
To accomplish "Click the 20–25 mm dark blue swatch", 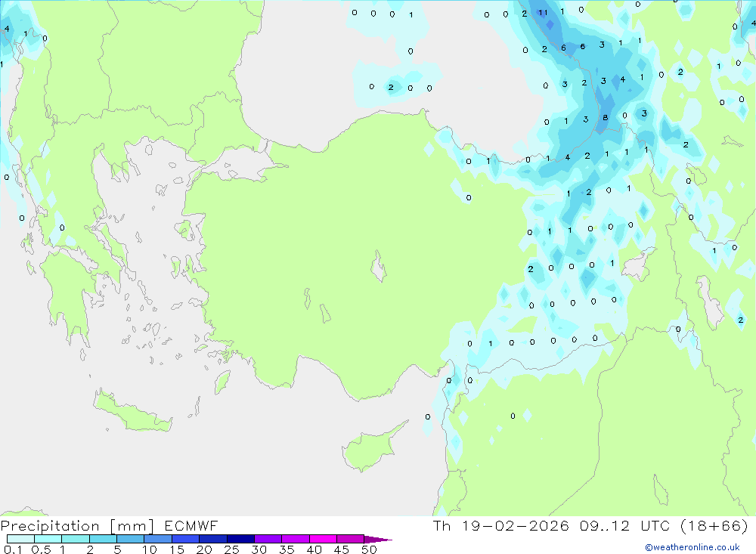I will point(212,539).
